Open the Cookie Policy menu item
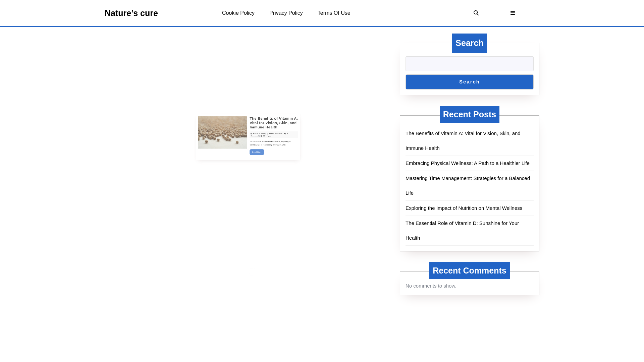This screenshot has width=644, height=362. (238, 13)
